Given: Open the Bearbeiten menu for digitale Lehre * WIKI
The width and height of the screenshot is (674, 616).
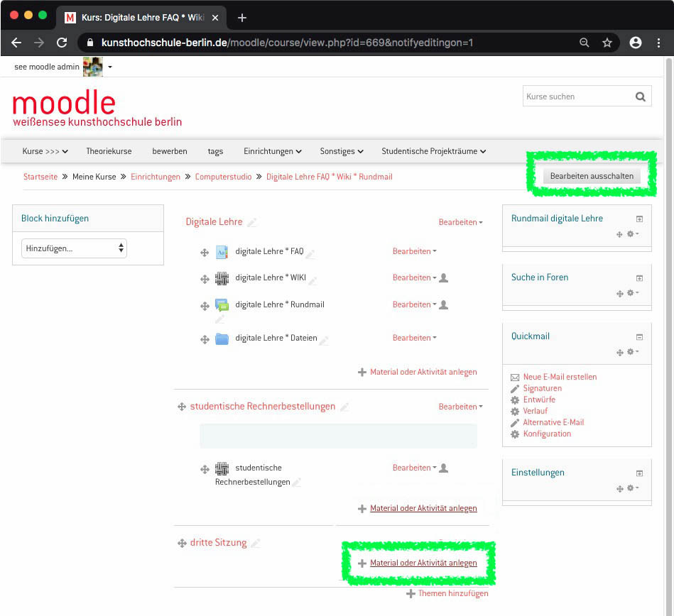Looking at the screenshot, I should (414, 278).
